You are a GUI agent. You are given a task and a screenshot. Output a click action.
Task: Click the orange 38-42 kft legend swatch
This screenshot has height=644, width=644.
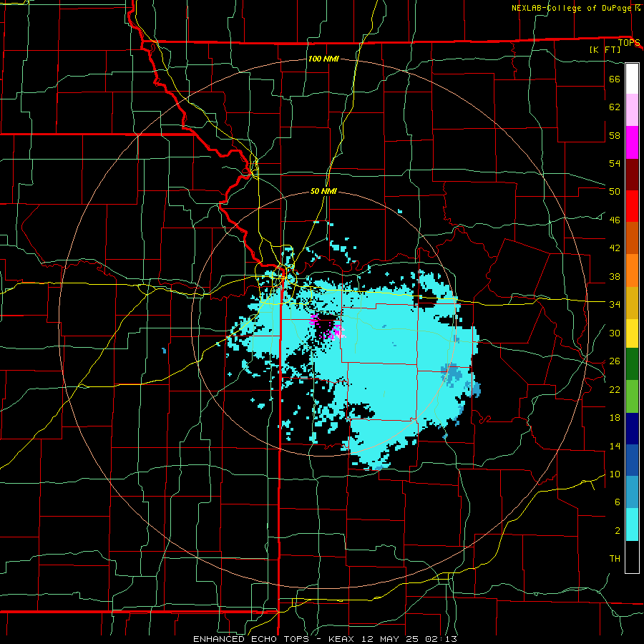pyautogui.click(x=632, y=270)
